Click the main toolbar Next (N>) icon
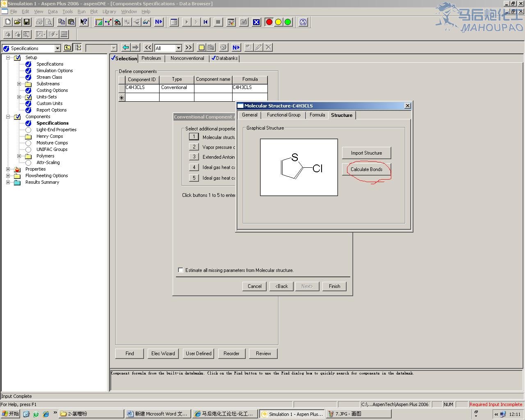This screenshot has width=525, height=420. pos(159,22)
